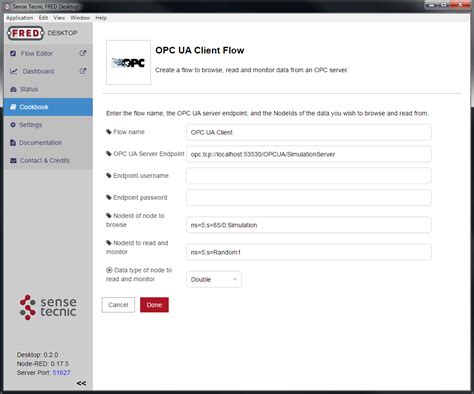Image resolution: width=474 pixels, height=394 pixels.
Task: Click the FRED logo
Action: point(26,33)
